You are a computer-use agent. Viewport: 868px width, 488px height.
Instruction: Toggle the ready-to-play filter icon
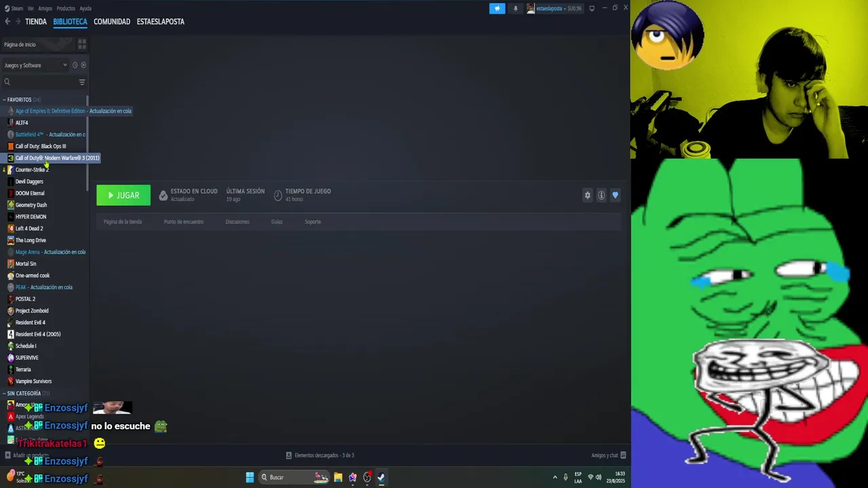83,65
